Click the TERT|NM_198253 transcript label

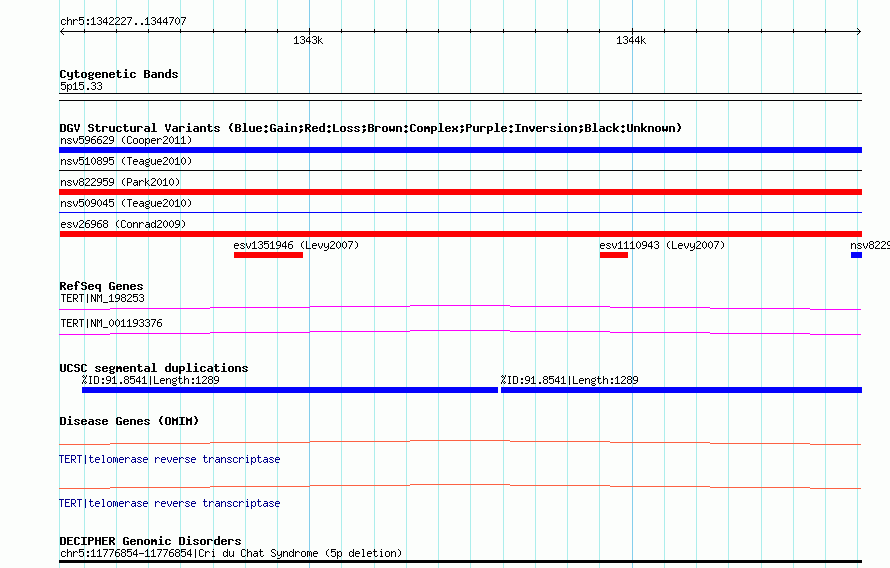102,298
